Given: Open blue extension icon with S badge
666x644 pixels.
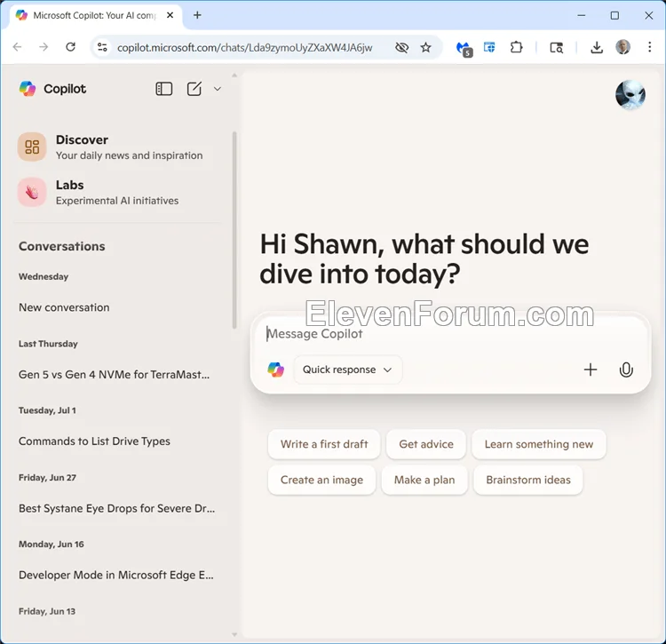Looking at the screenshot, I should 464,49.
